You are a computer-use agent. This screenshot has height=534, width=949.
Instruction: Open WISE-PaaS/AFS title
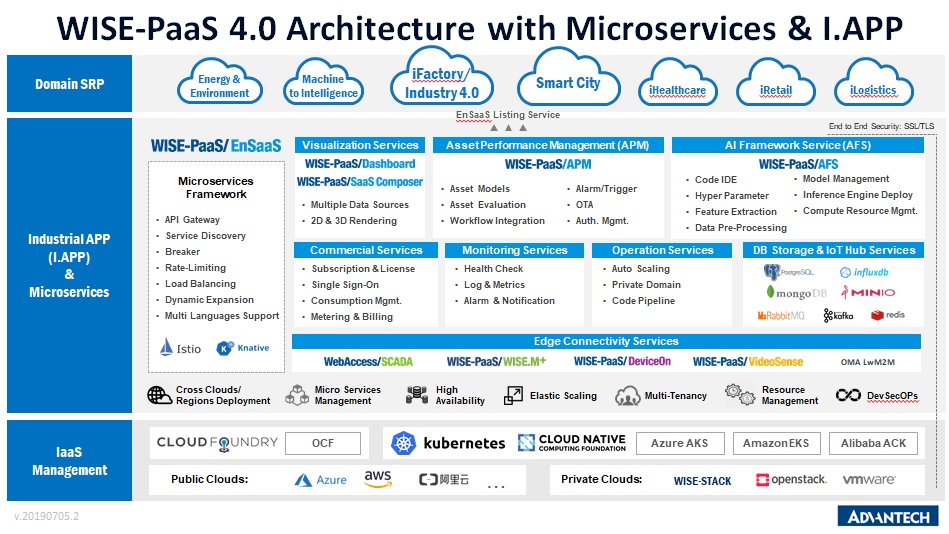798,164
